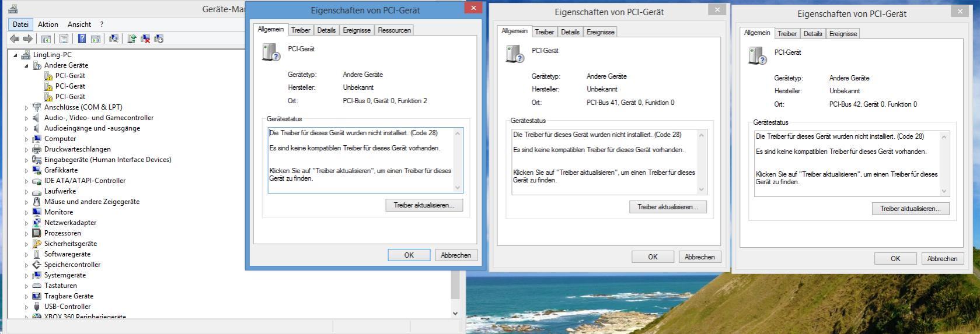Collapse the LingLing-PC root node
Screen dimensions: 980x334
[x=15, y=55]
